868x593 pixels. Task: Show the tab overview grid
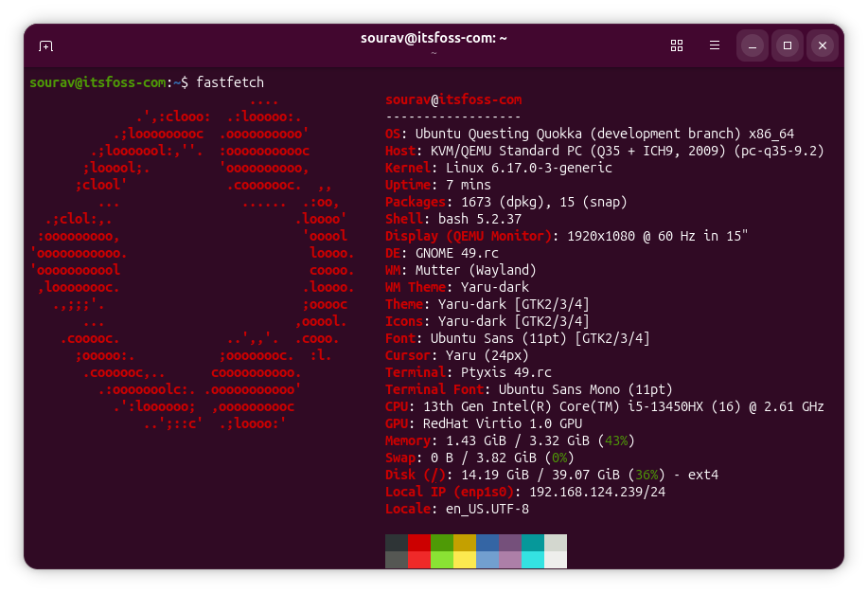tap(676, 45)
